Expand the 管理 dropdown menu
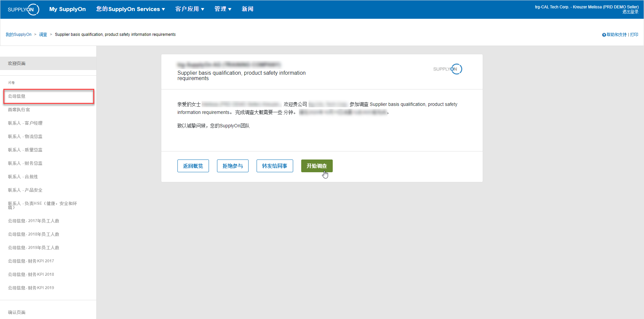Image resolution: width=644 pixels, height=319 pixels. click(x=223, y=9)
